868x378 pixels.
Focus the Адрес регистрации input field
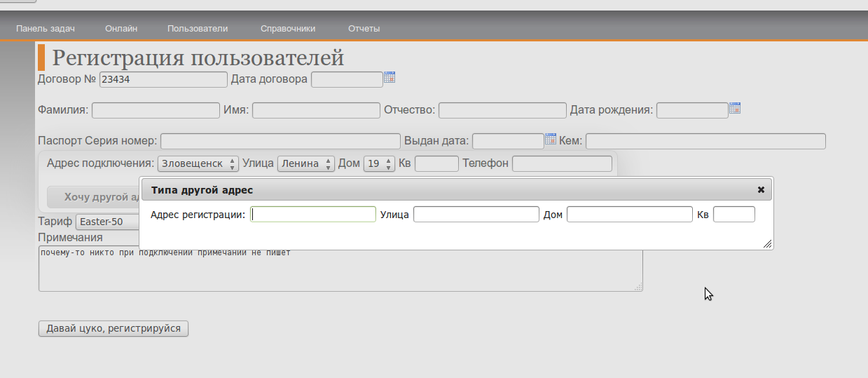(x=314, y=214)
